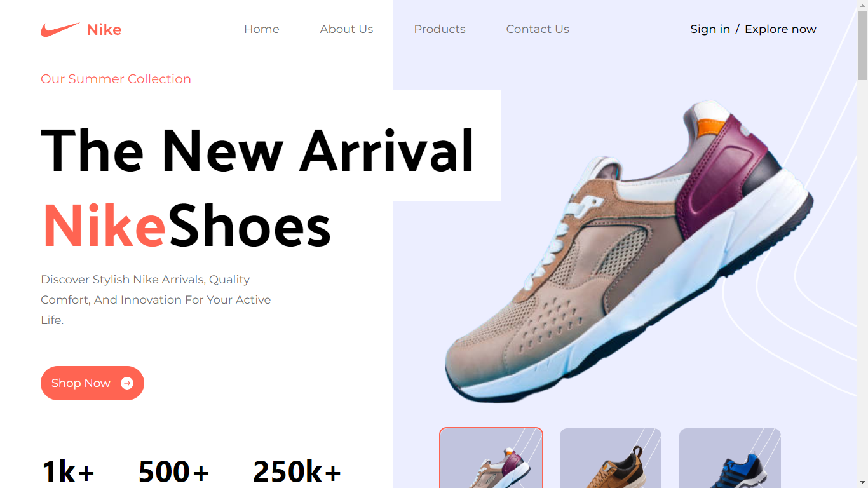Select the beige sneaker thumbnail
This screenshot has height=488, width=868.
(491, 457)
